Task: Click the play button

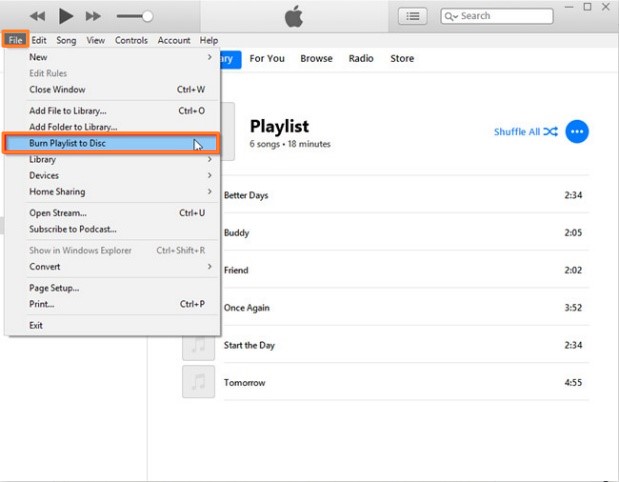Action: point(66,16)
